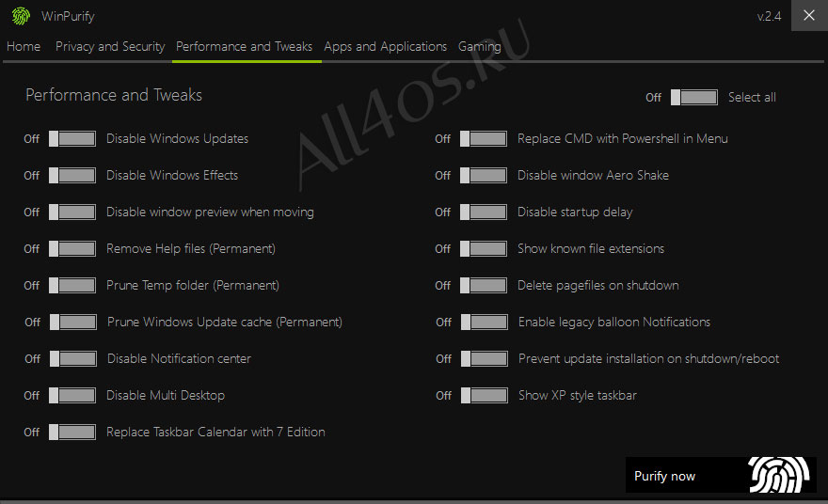Viewport: 828px width, 504px height.
Task: Toggle Enable legacy balloon Notifications switch
Action: click(485, 322)
